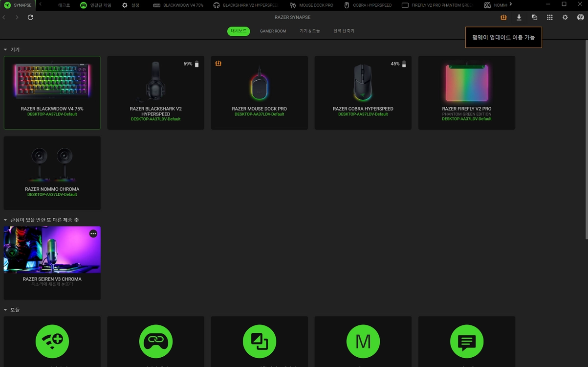Click the refresh arrow icon
This screenshot has width=588, height=367.
pos(30,17)
